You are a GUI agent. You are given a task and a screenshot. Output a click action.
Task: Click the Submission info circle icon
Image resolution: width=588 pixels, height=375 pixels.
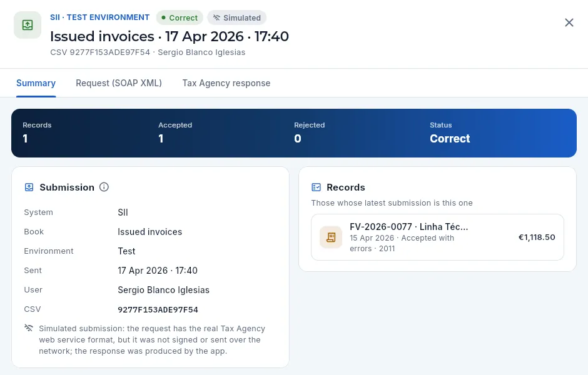pyautogui.click(x=104, y=187)
